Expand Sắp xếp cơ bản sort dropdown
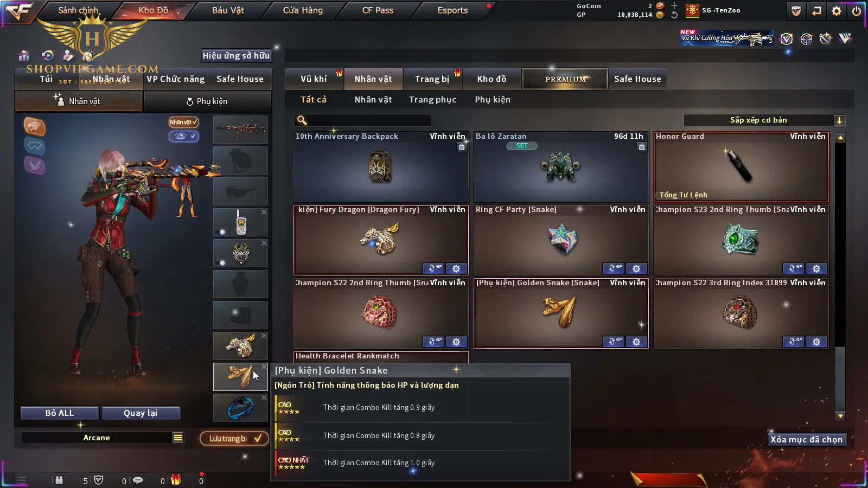 coord(839,120)
